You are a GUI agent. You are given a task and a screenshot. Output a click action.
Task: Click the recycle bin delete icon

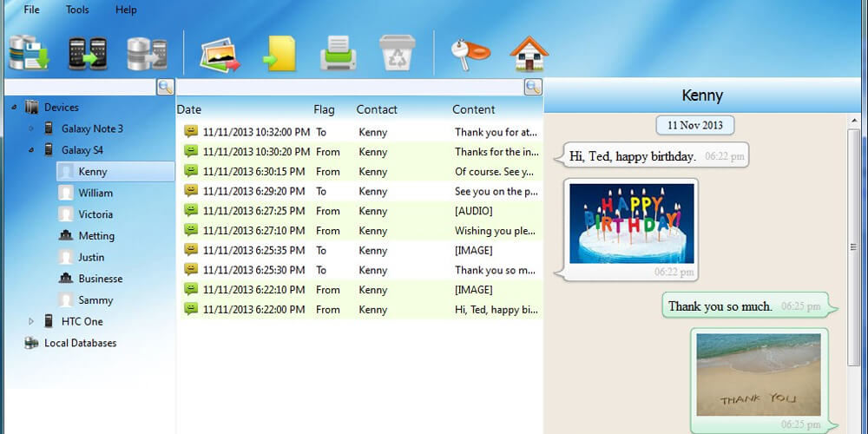[397, 53]
